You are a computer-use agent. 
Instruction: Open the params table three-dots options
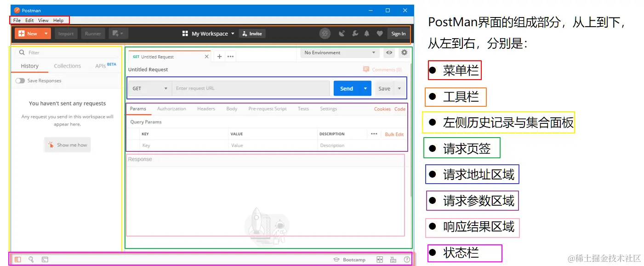tap(374, 134)
